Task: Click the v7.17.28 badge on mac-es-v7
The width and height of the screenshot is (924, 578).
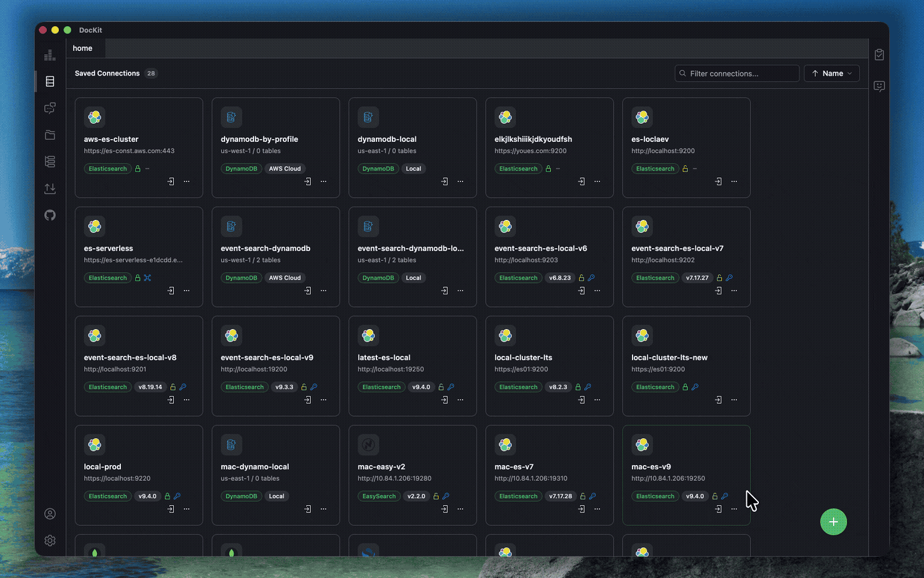Action: point(561,496)
